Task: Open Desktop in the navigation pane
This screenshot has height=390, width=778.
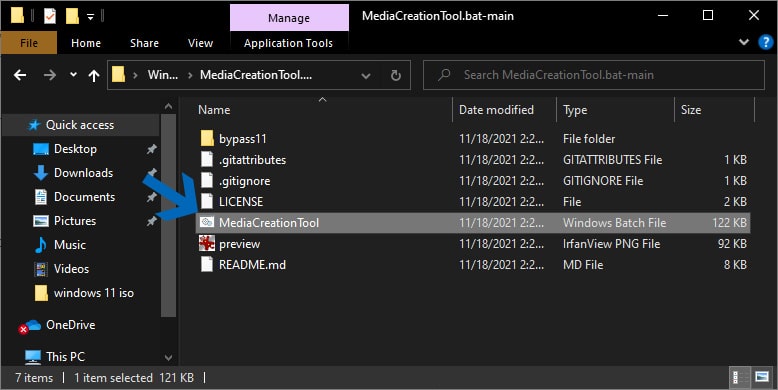Action: (x=75, y=149)
